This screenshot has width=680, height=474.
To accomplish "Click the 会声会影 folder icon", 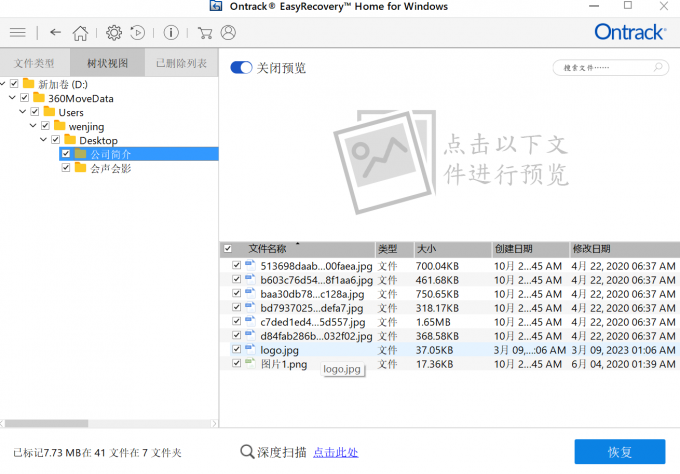I will click(81, 168).
